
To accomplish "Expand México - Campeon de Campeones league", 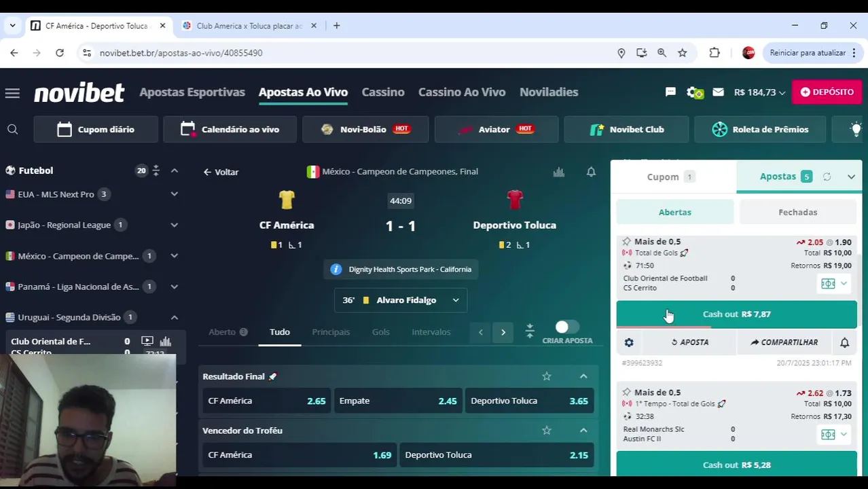I will [x=174, y=256].
